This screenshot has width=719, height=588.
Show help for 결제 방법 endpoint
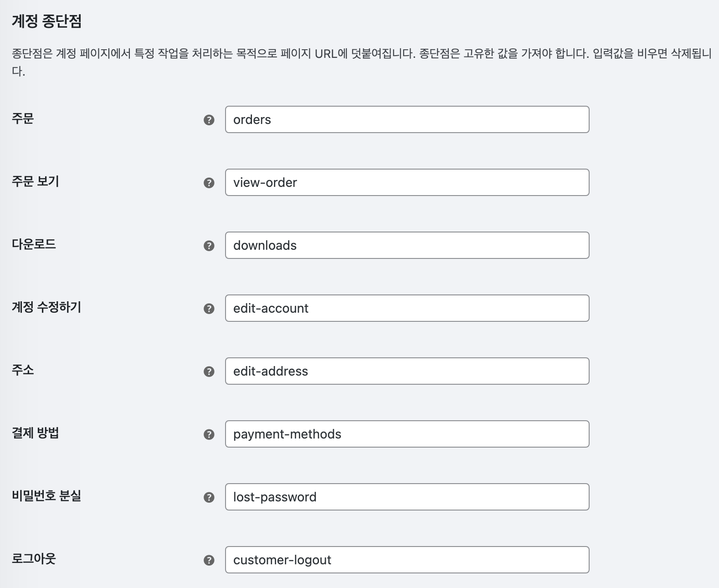209,434
